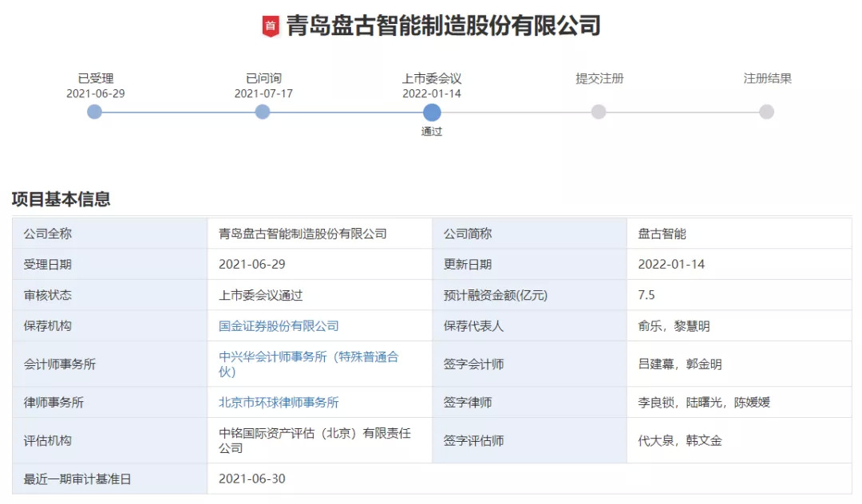The image size is (862, 504).
Task: Click the red 首 badge icon beside title
Action: (x=271, y=26)
